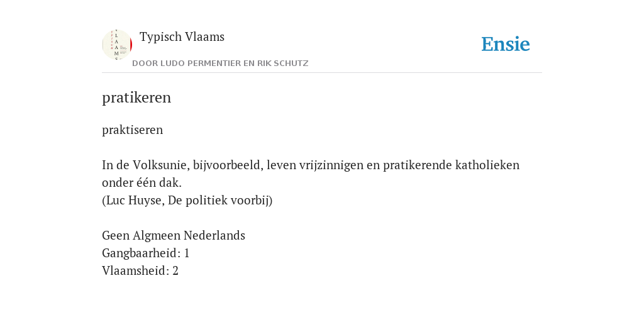Select author name Rik Schutz in byline
The image size is (644, 322).
[x=282, y=64]
